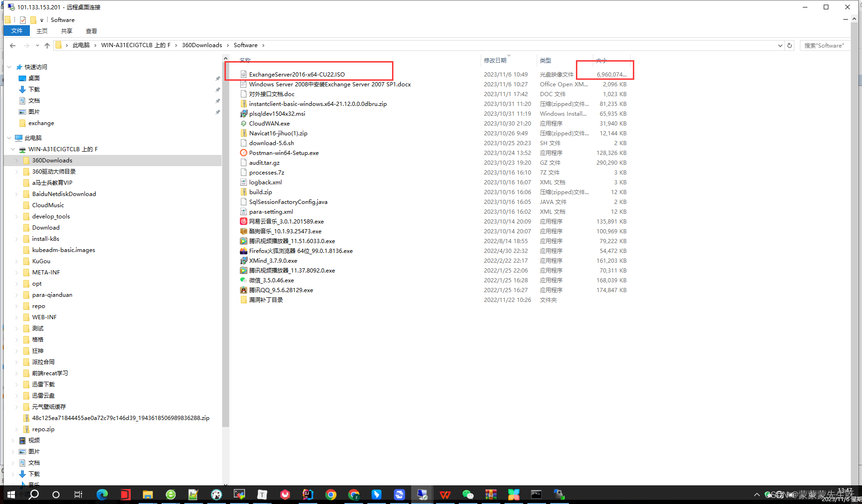Open Windows Start menu
Viewport: 862px width, 504px height.
click(x=11, y=495)
